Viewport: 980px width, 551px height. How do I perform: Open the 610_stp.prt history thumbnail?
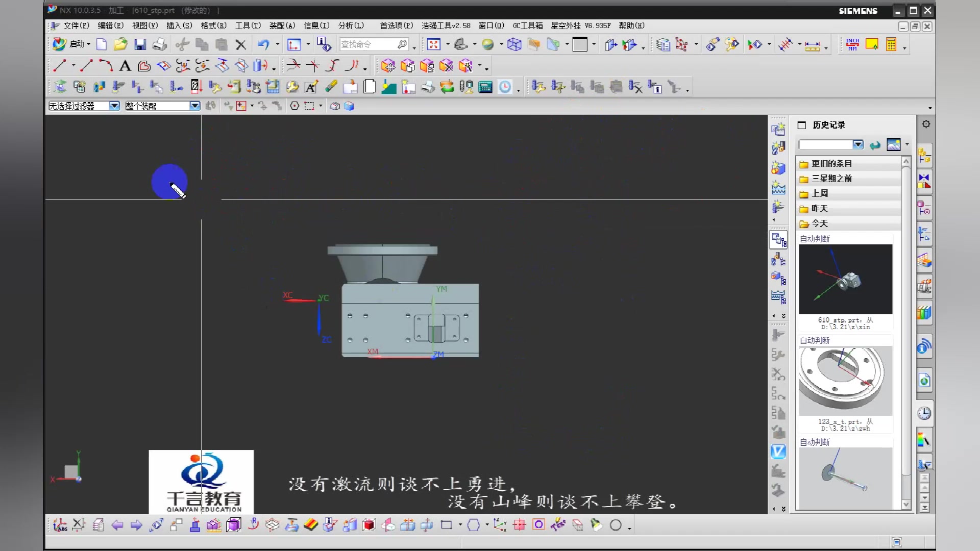pyautogui.click(x=845, y=279)
